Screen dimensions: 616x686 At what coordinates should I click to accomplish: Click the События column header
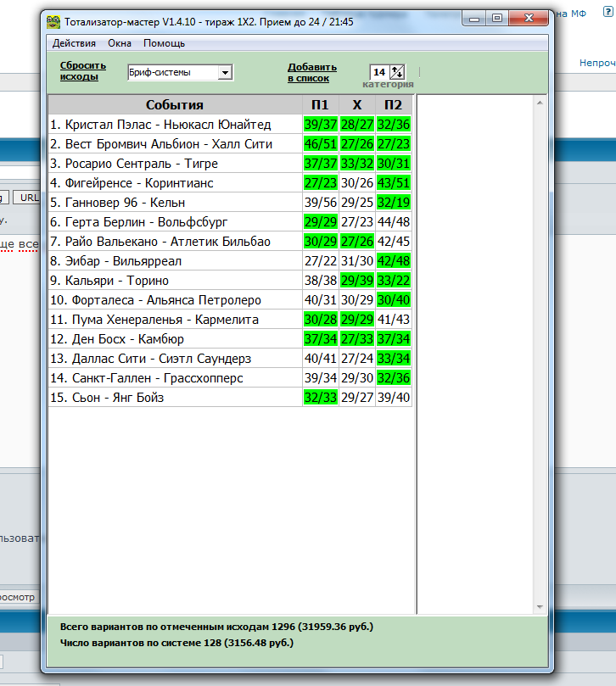pos(175,105)
